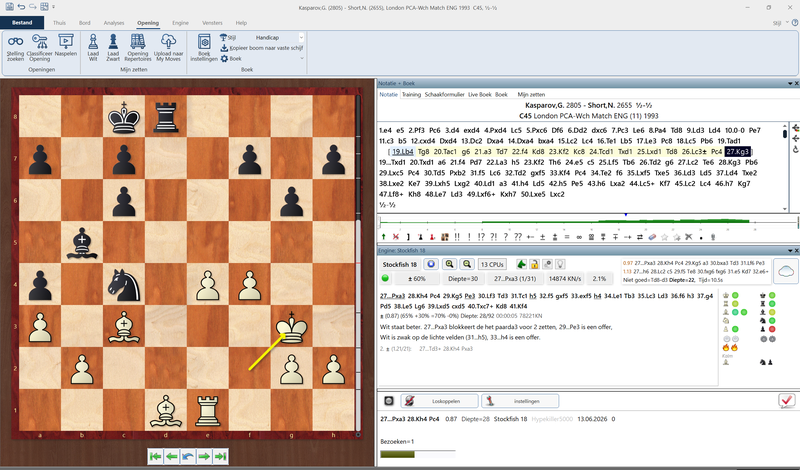Click the green arrow next best icon
The width and height of the screenshot is (800, 470).
click(521, 264)
